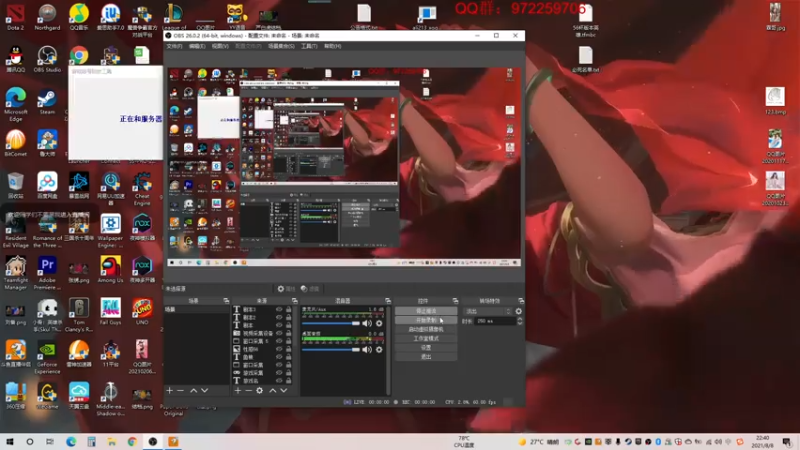Viewport: 800px width, 450px height.
Task: Click the OBS preview canvas
Action: click(x=344, y=167)
